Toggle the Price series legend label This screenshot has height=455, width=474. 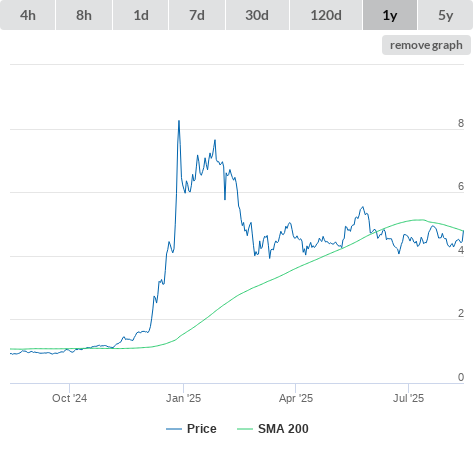click(202, 429)
